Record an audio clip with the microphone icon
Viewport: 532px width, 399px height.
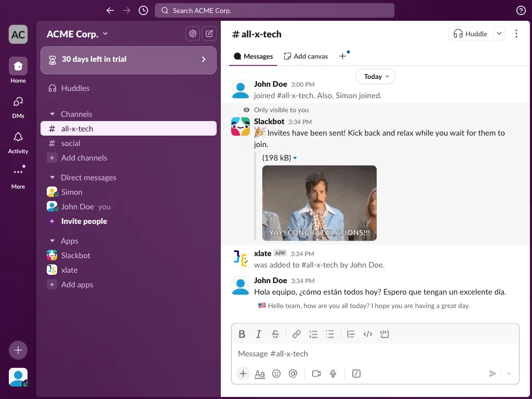tap(333, 374)
